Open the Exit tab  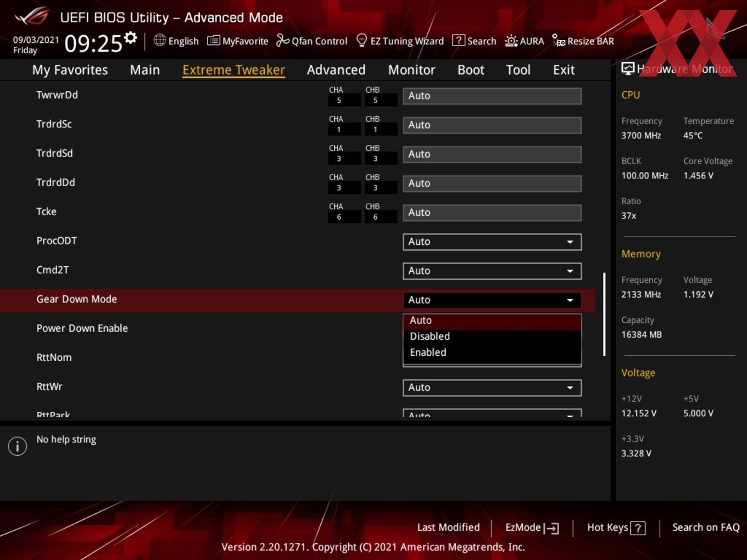point(564,70)
